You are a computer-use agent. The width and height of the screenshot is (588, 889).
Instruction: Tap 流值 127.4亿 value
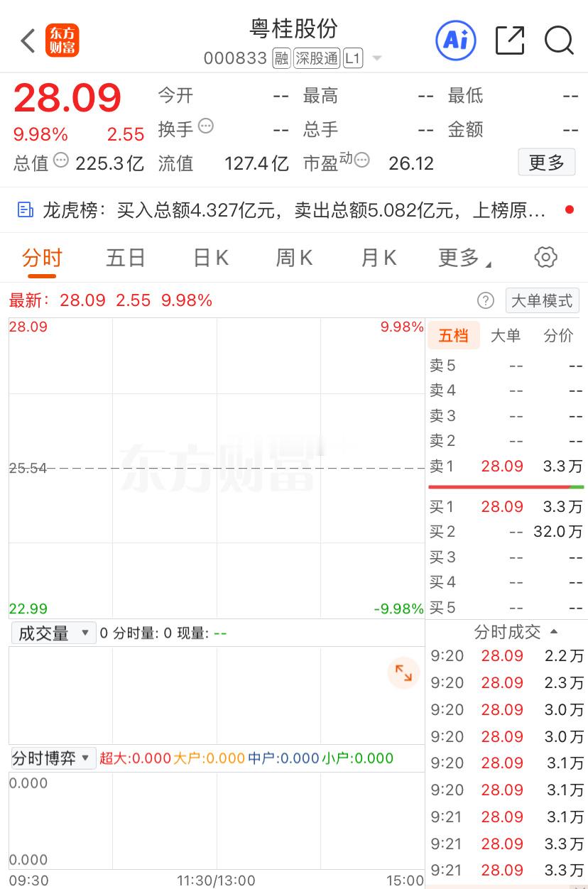point(256,163)
